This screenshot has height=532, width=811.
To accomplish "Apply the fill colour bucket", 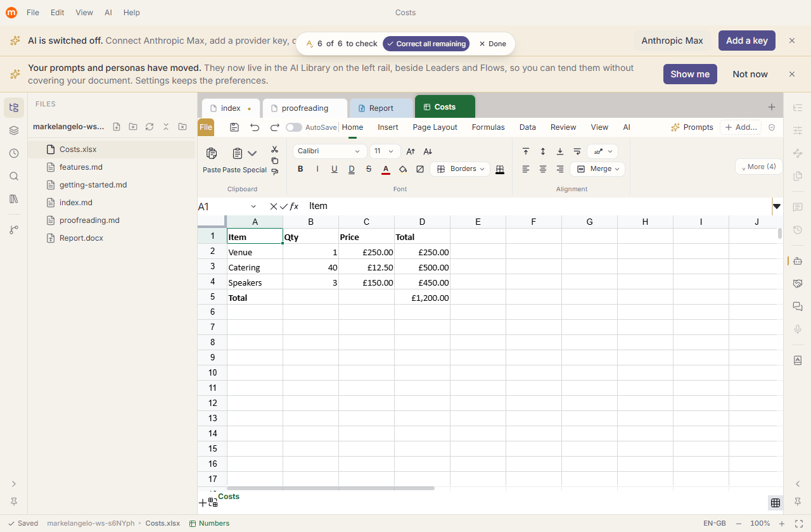I will [x=403, y=169].
